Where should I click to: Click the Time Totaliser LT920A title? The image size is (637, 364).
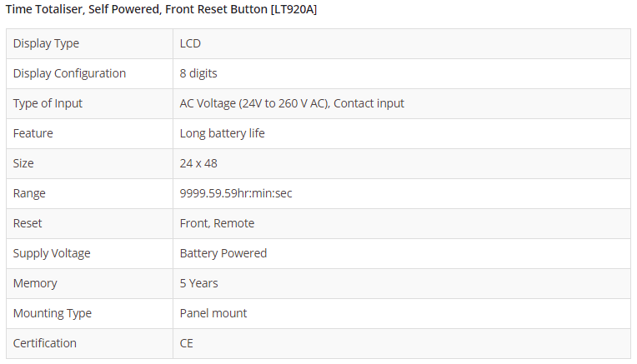pos(161,9)
